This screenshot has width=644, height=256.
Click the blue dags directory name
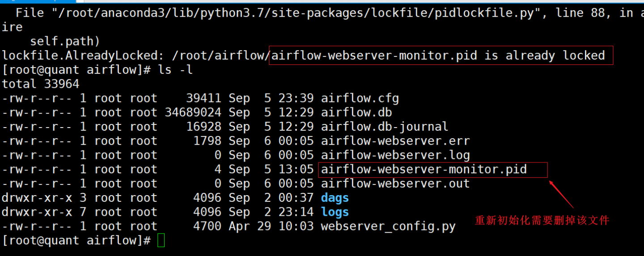[335, 198]
